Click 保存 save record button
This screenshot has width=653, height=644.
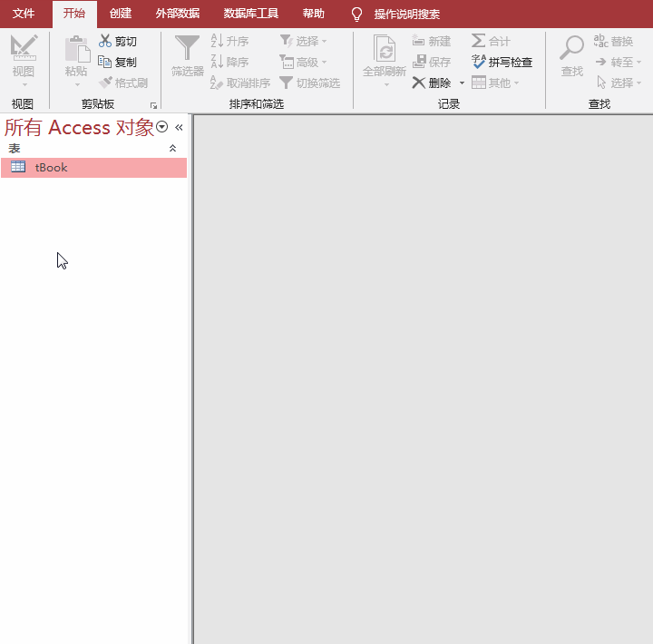tap(431, 62)
